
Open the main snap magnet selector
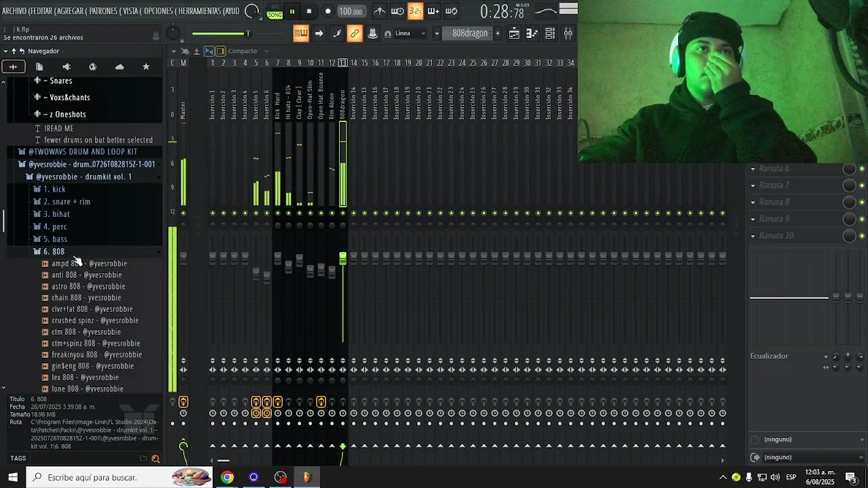click(388, 34)
